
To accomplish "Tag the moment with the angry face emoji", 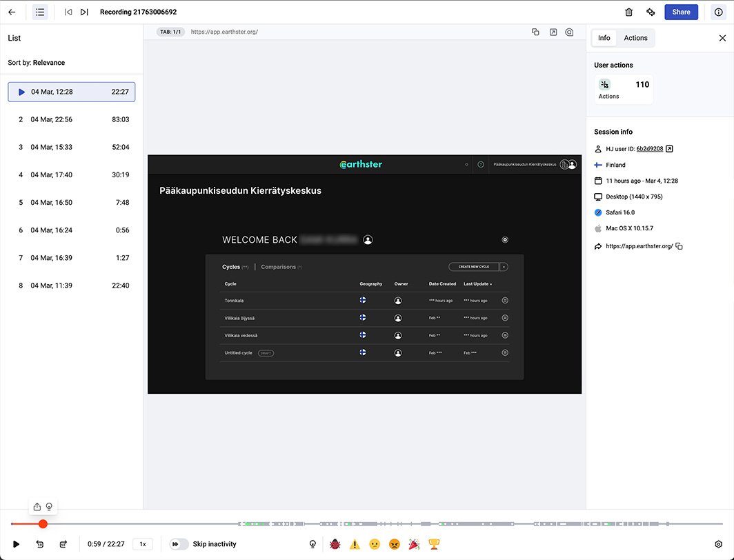I will click(394, 544).
